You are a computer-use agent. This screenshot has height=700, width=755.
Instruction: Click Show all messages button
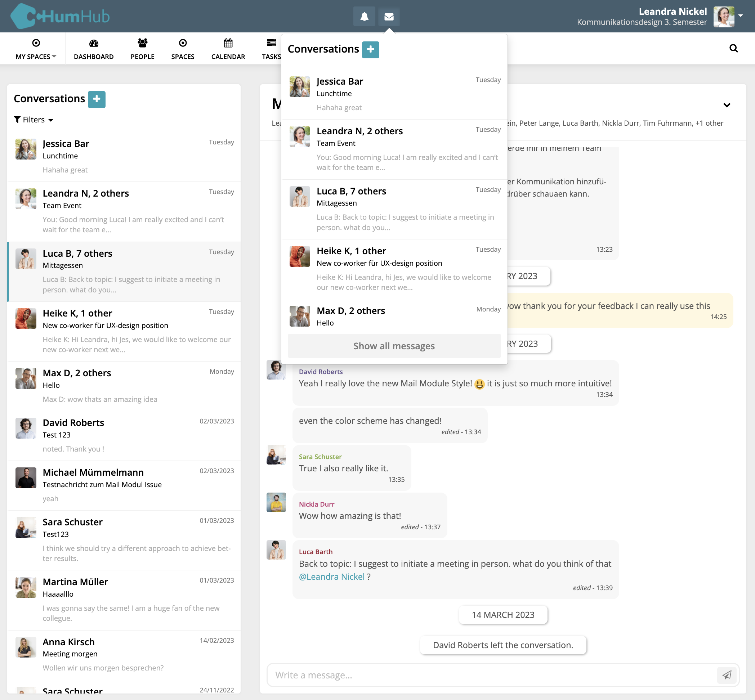point(394,346)
